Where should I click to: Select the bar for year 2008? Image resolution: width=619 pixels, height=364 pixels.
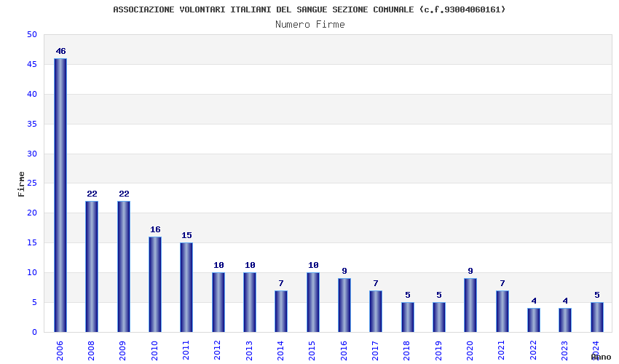[x=92, y=266]
